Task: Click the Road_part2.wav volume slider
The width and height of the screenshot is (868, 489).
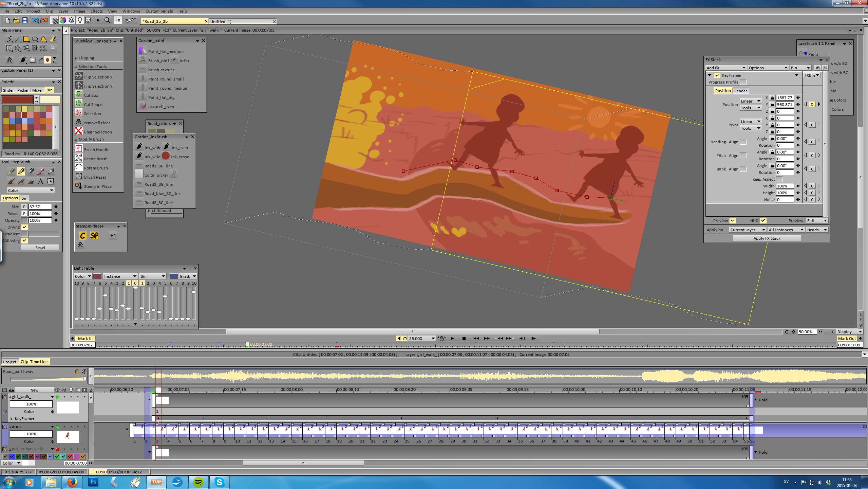Action: 48,379
